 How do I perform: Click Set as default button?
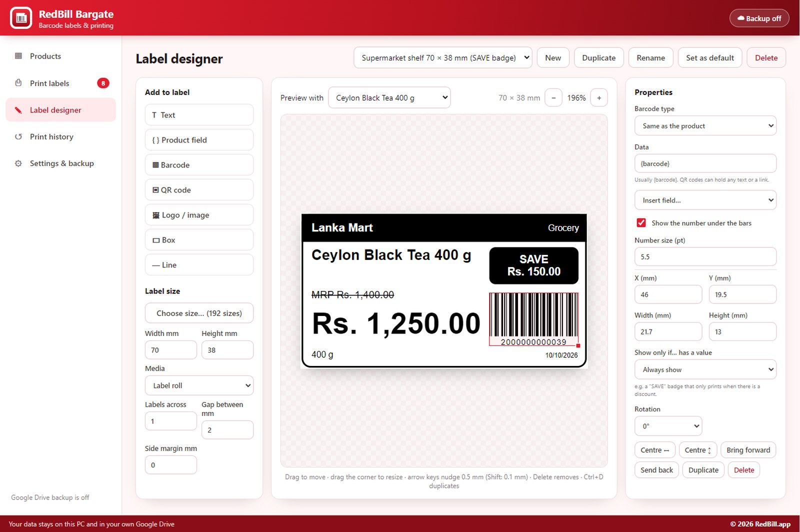click(x=710, y=57)
